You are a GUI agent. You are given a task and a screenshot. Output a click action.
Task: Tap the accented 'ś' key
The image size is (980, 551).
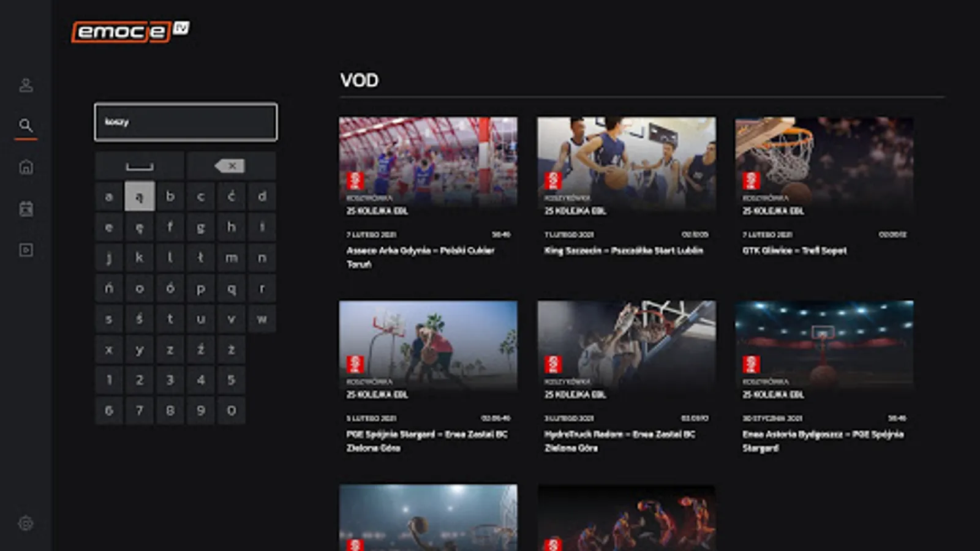click(x=140, y=319)
